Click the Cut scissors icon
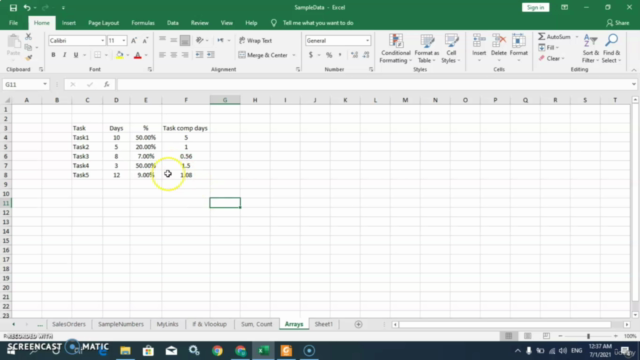Screen dimensions: 640x360 click(x=29, y=37)
